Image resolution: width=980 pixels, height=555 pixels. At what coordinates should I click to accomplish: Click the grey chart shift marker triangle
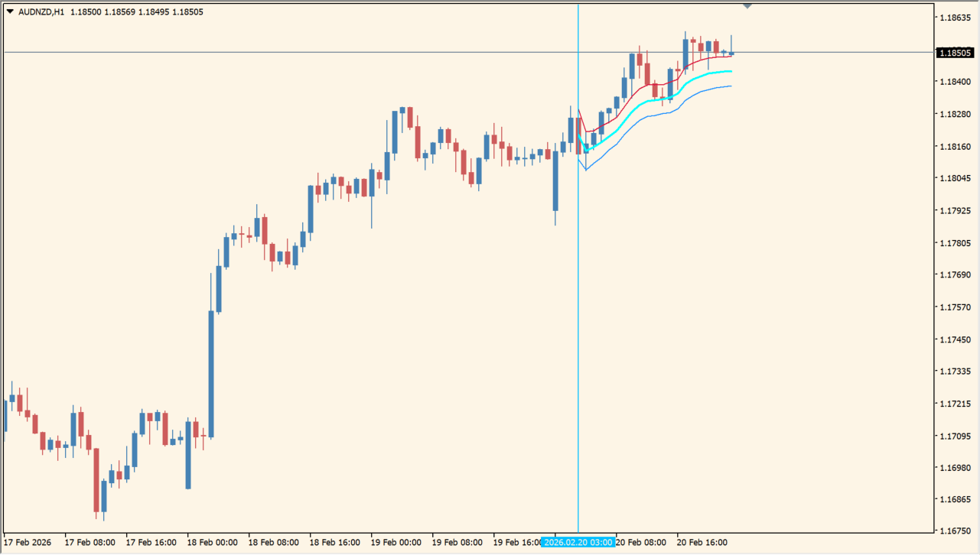click(x=747, y=6)
